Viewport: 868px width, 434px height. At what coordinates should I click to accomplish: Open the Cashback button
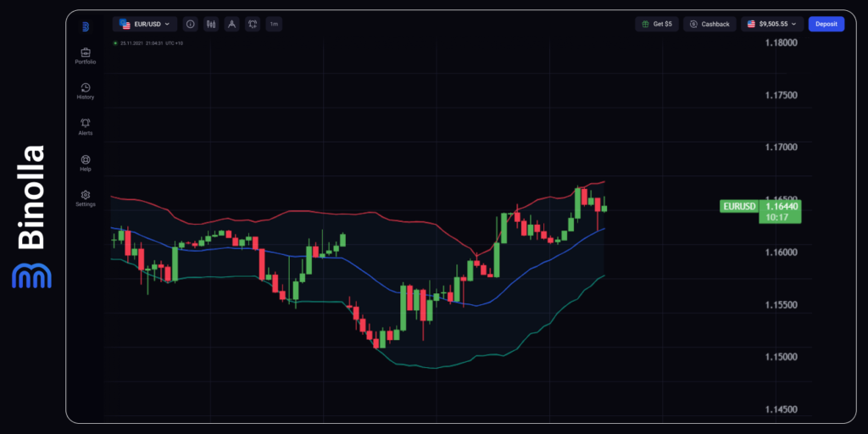pyautogui.click(x=709, y=24)
